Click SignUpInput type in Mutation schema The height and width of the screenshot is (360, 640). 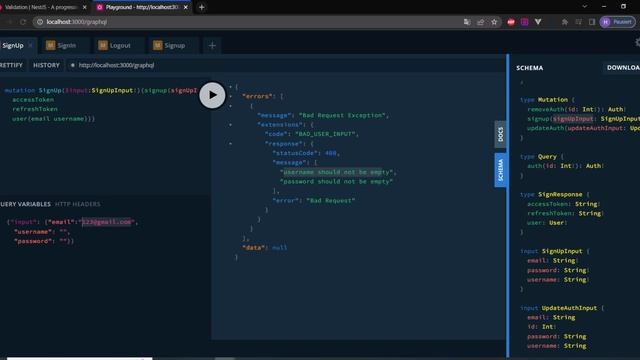pos(620,119)
